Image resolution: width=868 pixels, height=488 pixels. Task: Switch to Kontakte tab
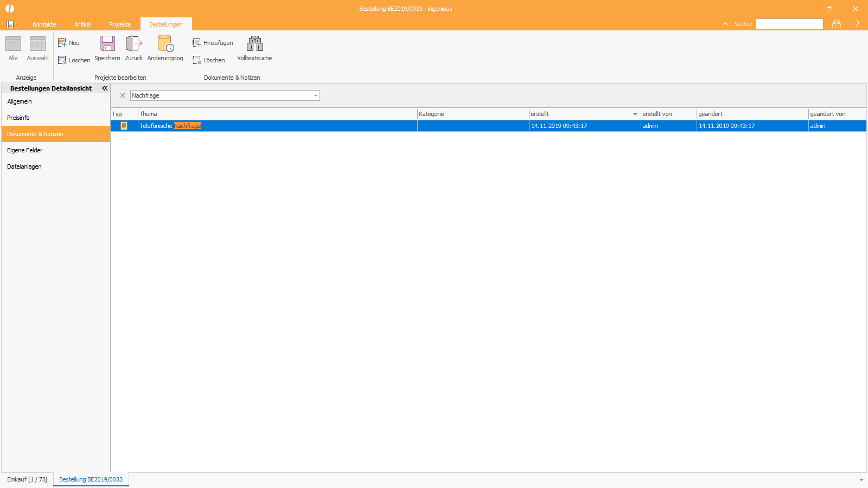44,24
